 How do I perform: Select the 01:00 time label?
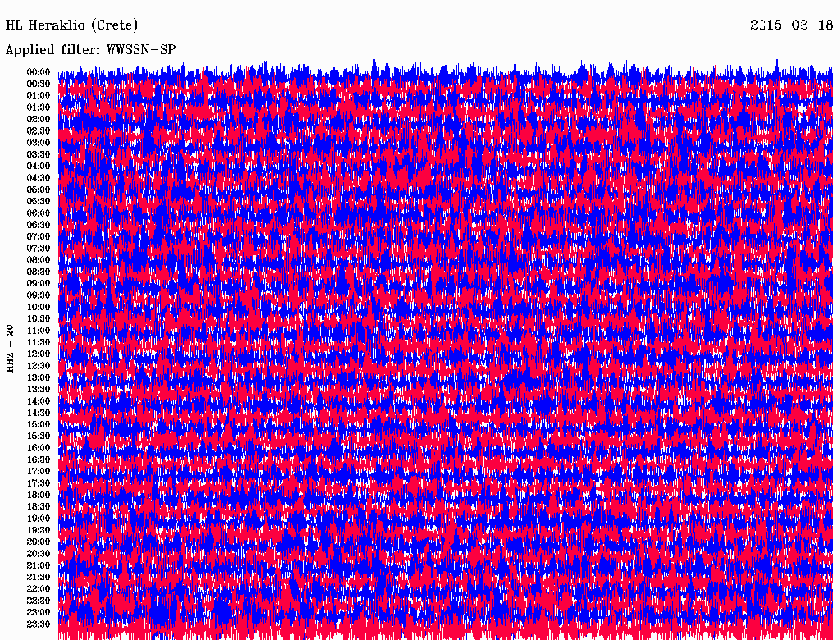(38, 96)
